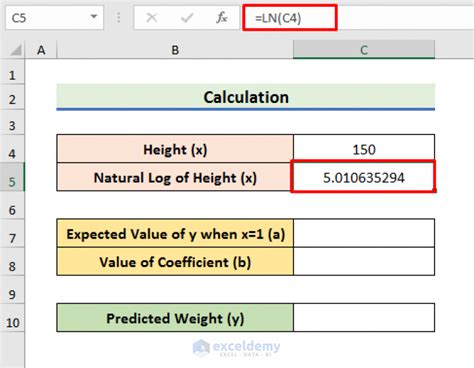Image resolution: width=474 pixels, height=368 pixels.
Task: Click the Predicted Weight (y) label cell
Action: coord(175,318)
